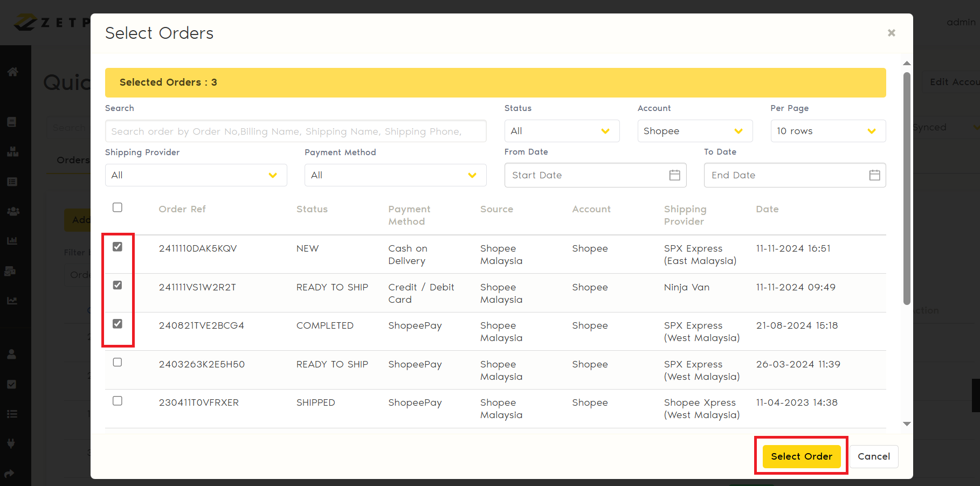Click the order search input field
Image resolution: width=980 pixels, height=486 pixels.
coord(295,131)
